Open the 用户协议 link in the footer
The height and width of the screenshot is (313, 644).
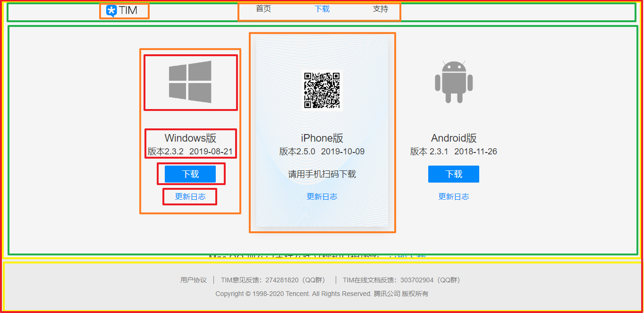click(193, 279)
